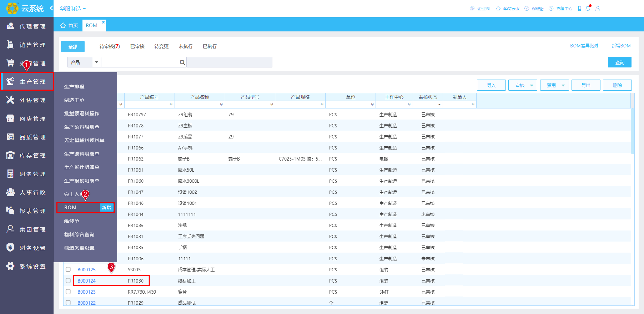Switch to the 待审核 tab
Viewport: 644px width, 314px height.
(109, 46)
